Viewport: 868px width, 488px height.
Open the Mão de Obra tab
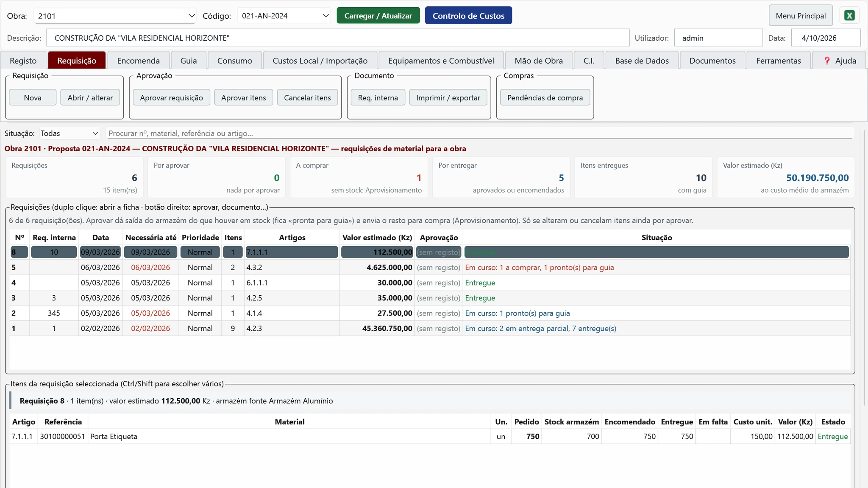click(539, 61)
